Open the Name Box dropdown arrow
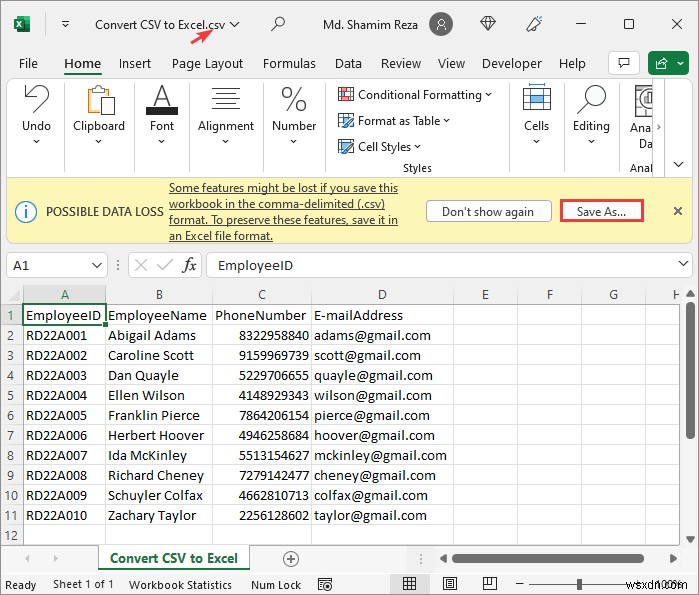This screenshot has width=699, height=595. pos(96,266)
